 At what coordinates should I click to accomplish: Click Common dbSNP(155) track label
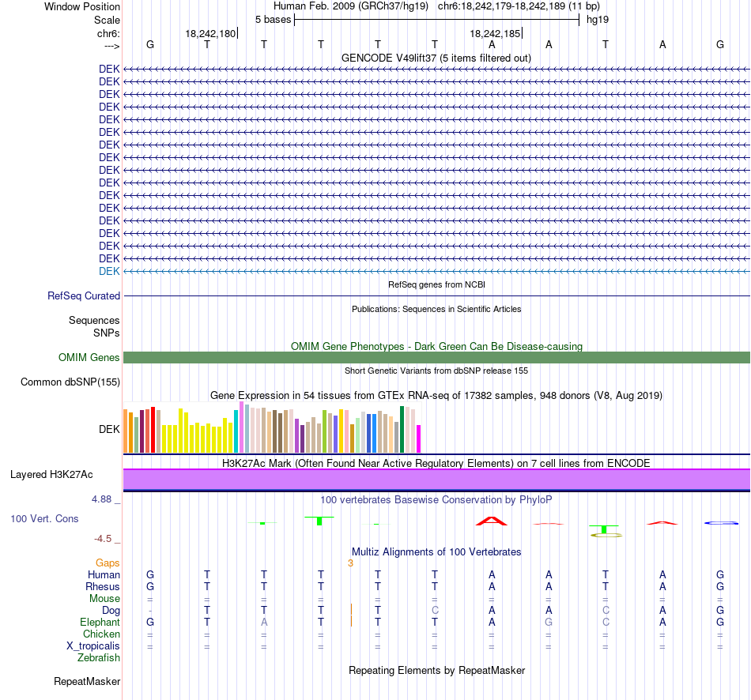[70, 382]
